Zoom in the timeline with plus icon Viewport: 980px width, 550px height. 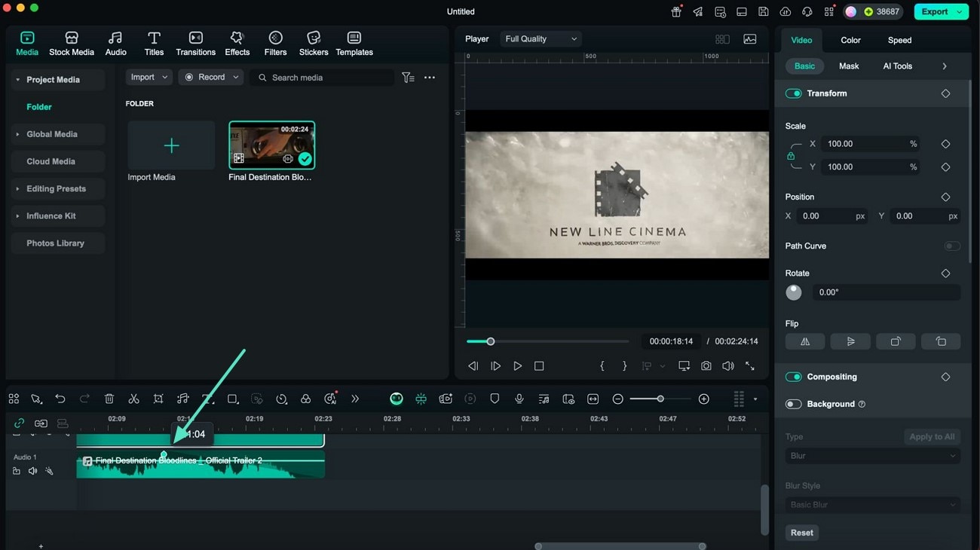pos(704,399)
